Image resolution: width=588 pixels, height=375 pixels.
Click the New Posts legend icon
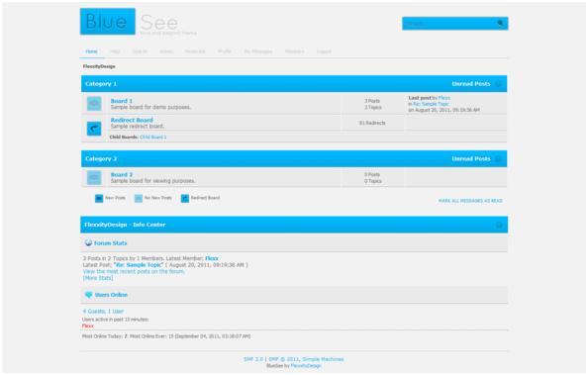[x=99, y=198]
